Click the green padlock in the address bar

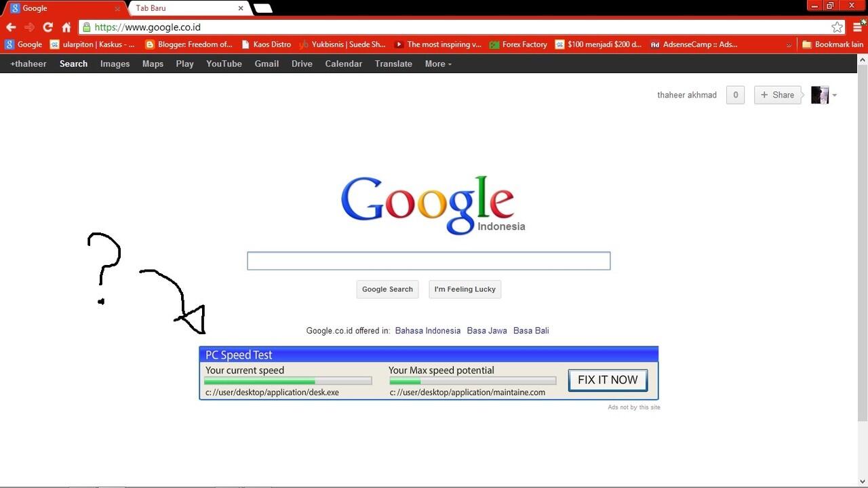86,27
